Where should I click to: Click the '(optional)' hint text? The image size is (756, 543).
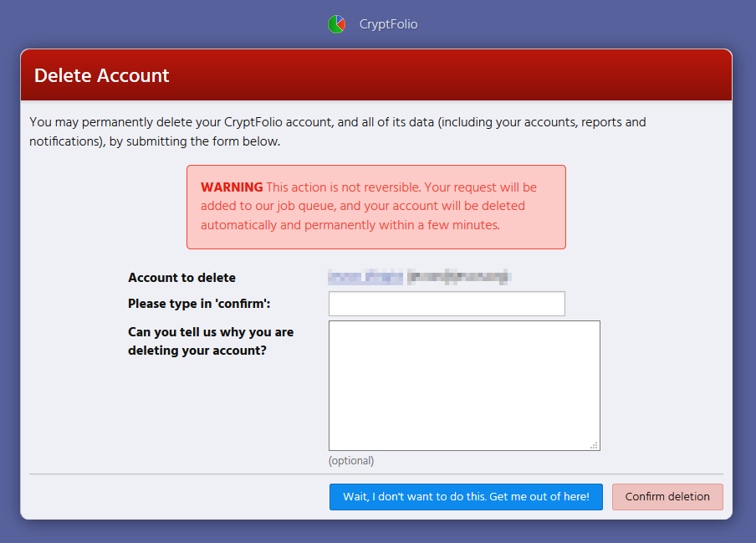coord(351,461)
